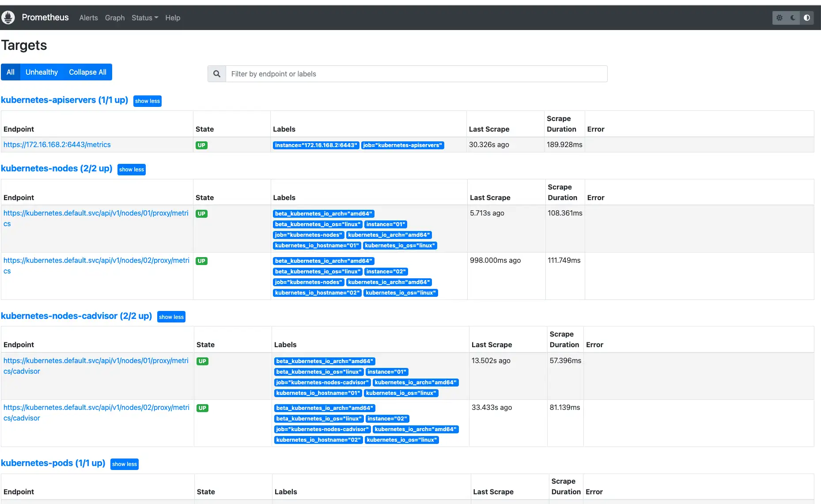The width and height of the screenshot is (821, 504).
Task: Open nodes/01/proxy/metrics endpoint link
Action: (96, 218)
